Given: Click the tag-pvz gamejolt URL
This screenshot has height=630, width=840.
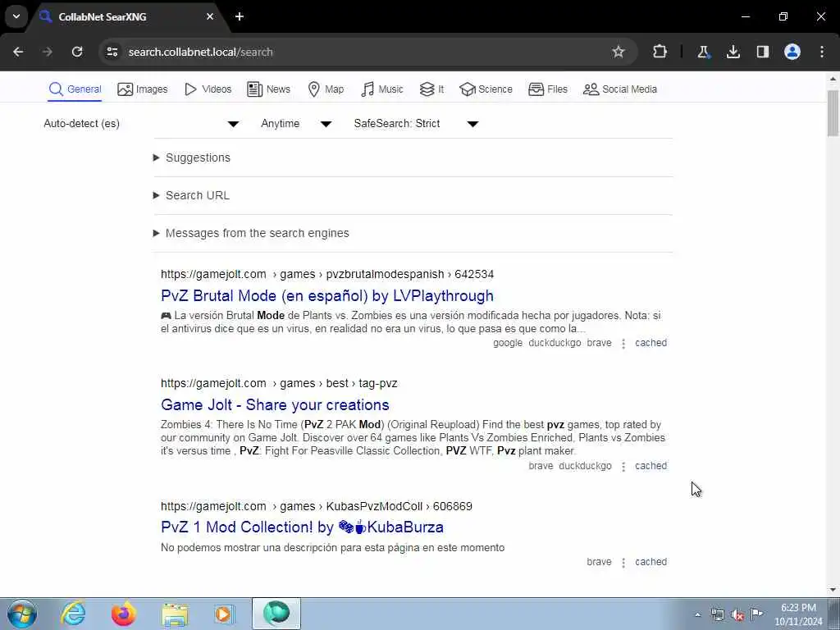Looking at the screenshot, I should click(279, 384).
